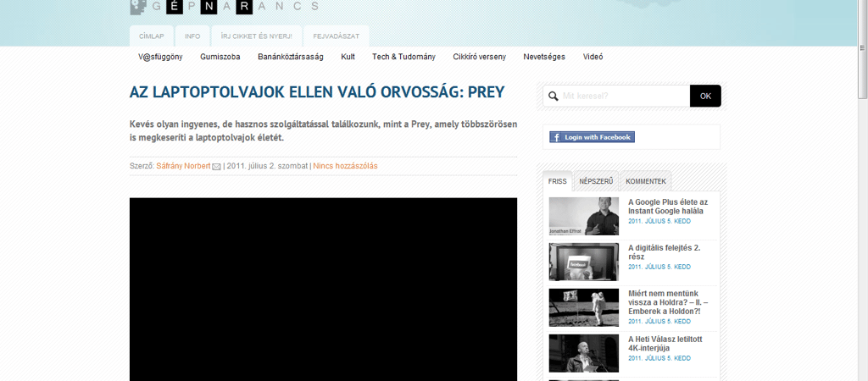Open the Info tab
The width and height of the screenshot is (868, 381).
tap(192, 36)
